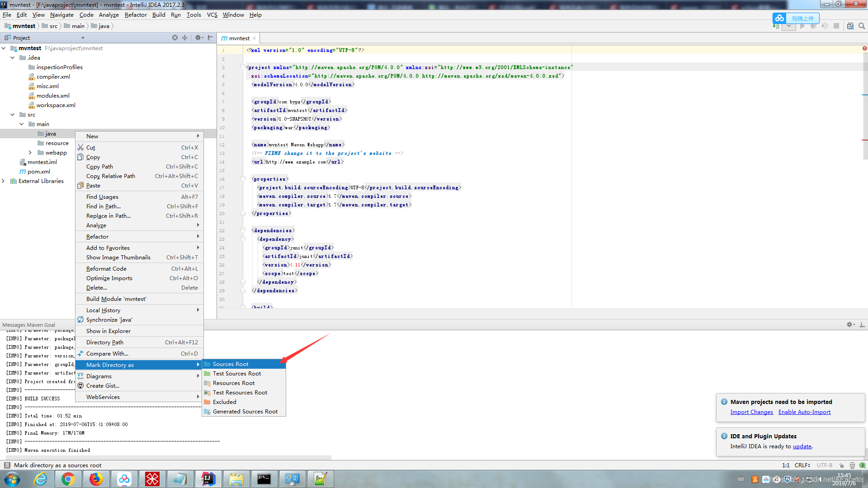Click CRLF line separator in status bar

pyautogui.click(x=802, y=465)
